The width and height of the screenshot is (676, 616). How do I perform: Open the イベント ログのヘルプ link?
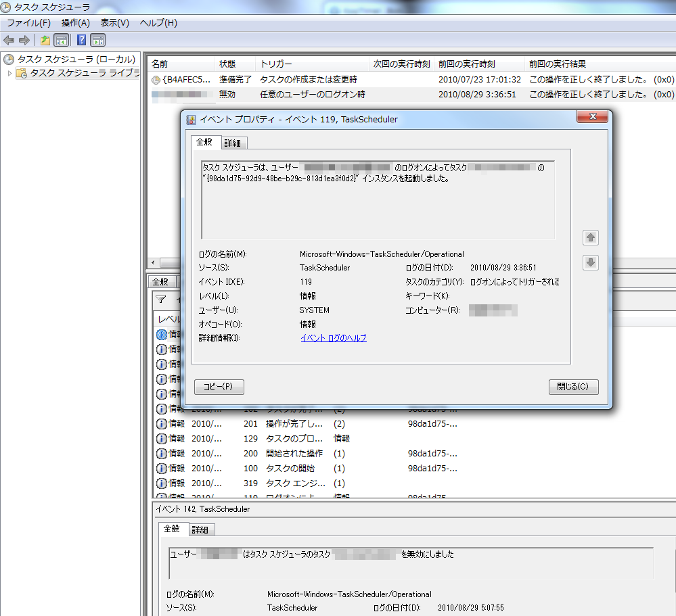click(x=334, y=338)
